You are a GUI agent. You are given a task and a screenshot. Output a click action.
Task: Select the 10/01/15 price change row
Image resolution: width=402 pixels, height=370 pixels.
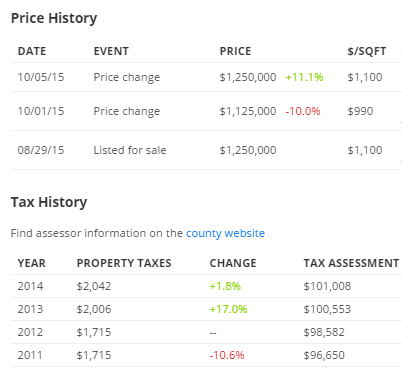[206, 111]
